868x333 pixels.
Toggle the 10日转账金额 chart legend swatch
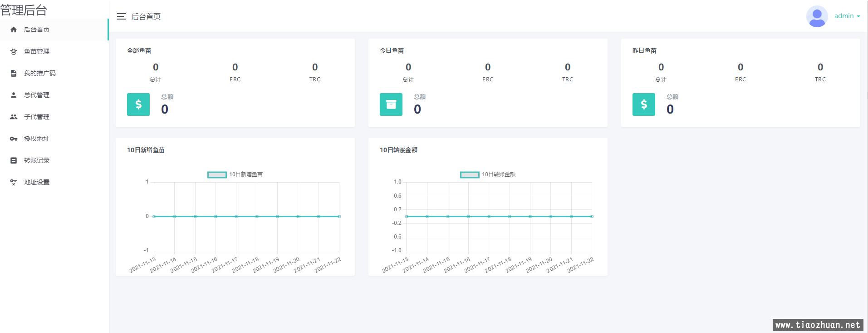coord(470,174)
